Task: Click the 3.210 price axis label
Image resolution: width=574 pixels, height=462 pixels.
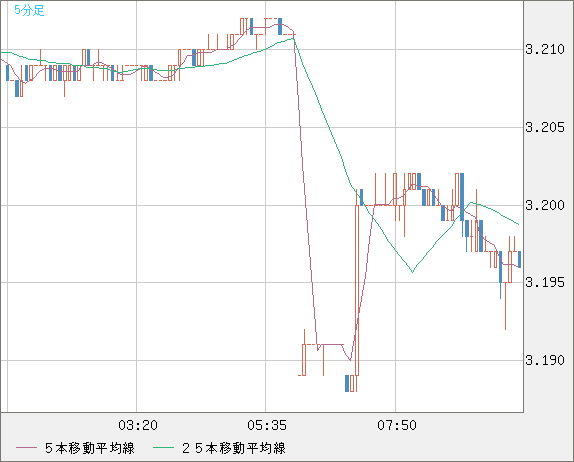Action: click(x=545, y=49)
